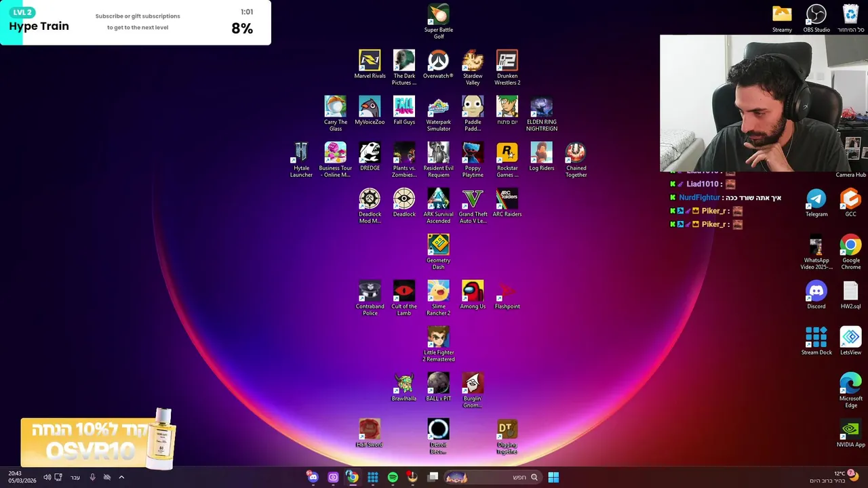Launch OBS Studio from the desktop
This screenshot has height=488, width=868.
pos(816,18)
